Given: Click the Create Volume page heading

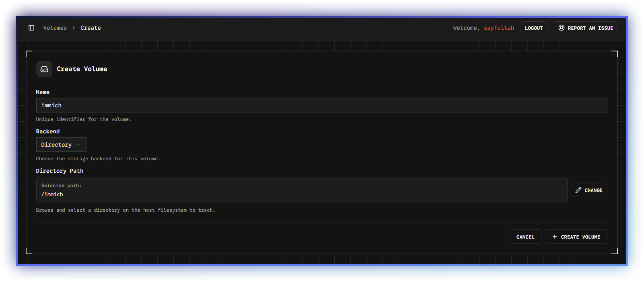Looking at the screenshot, I should (x=82, y=69).
